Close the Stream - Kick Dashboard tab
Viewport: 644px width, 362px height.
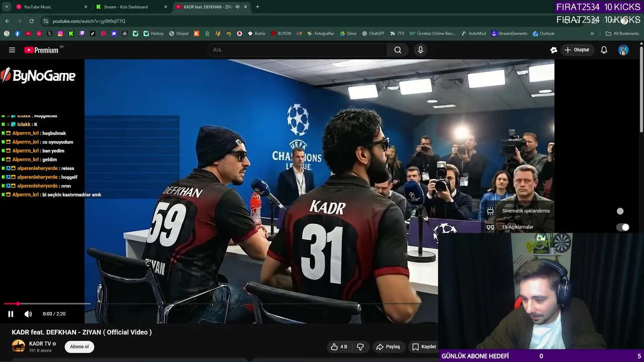point(166,7)
